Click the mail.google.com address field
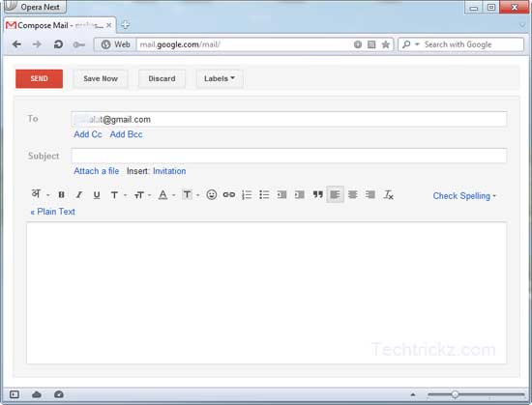 pos(244,44)
